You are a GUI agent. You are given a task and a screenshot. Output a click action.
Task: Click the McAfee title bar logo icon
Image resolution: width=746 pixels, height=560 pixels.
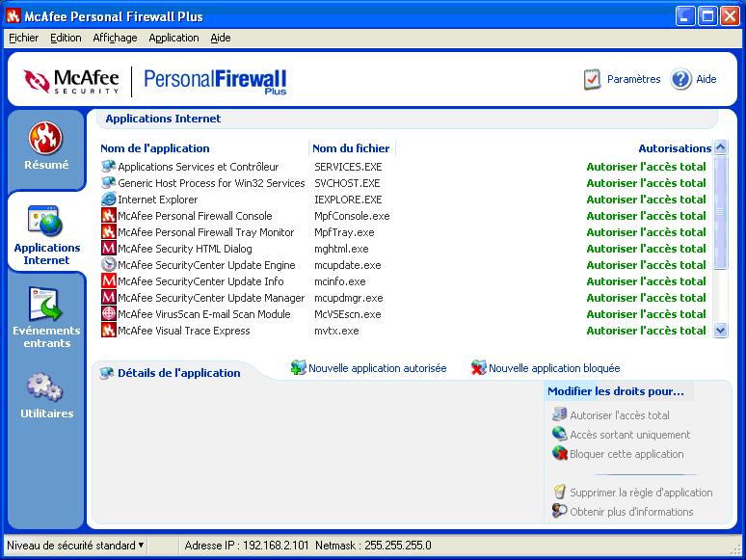point(13,16)
